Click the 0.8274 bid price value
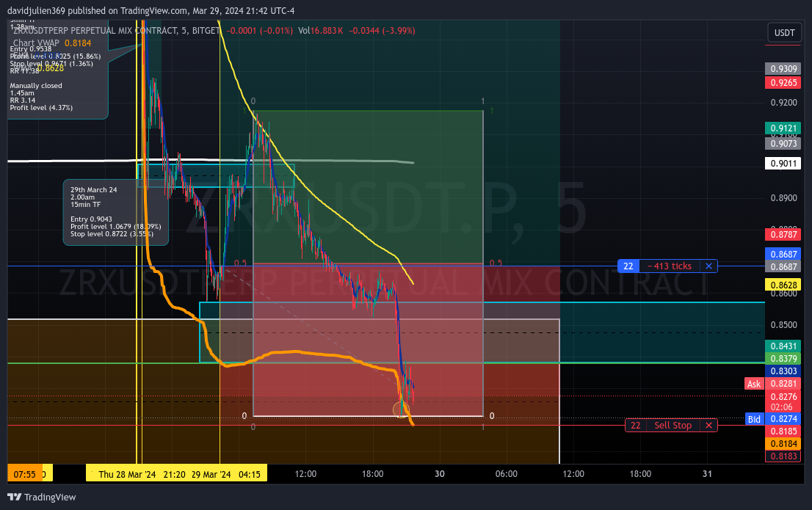This screenshot has width=812, height=510. tap(783, 419)
